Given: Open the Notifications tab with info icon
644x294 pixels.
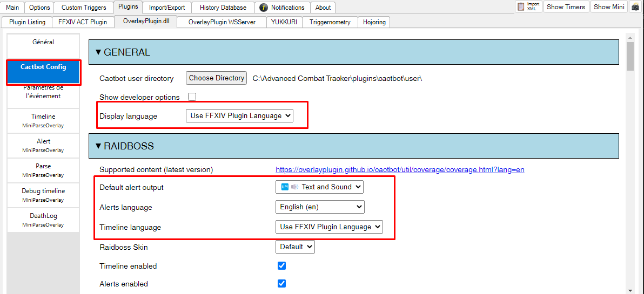Looking at the screenshot, I should (x=281, y=8).
